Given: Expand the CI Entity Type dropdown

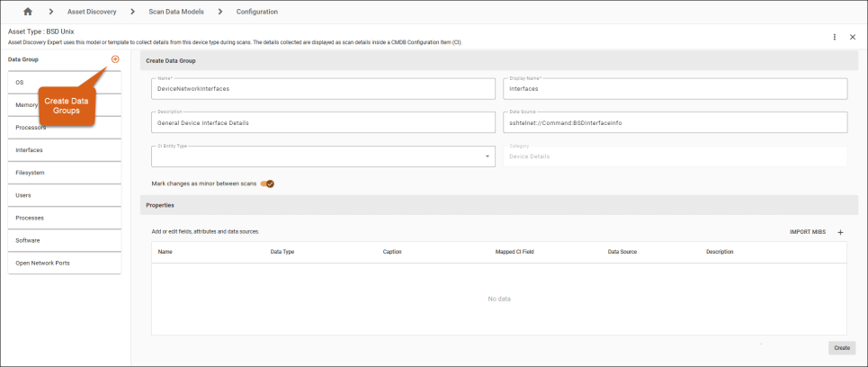Looking at the screenshot, I should click(488, 157).
